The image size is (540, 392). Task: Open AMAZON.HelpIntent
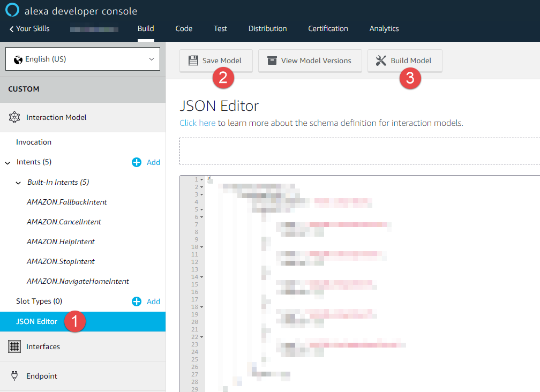pos(61,242)
